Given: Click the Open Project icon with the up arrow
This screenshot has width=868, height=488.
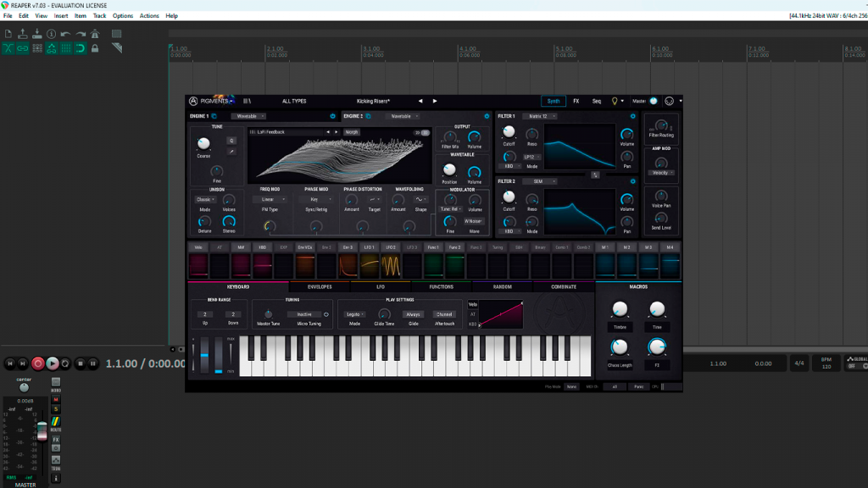Looking at the screenshot, I should (x=23, y=34).
